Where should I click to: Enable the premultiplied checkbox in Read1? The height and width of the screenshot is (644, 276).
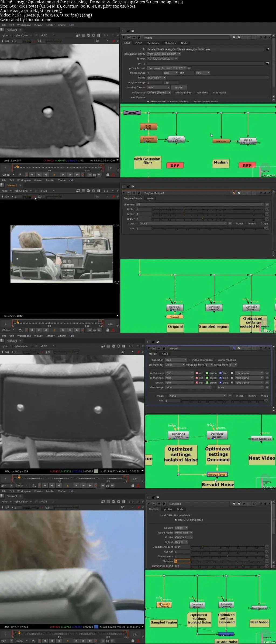click(173, 93)
